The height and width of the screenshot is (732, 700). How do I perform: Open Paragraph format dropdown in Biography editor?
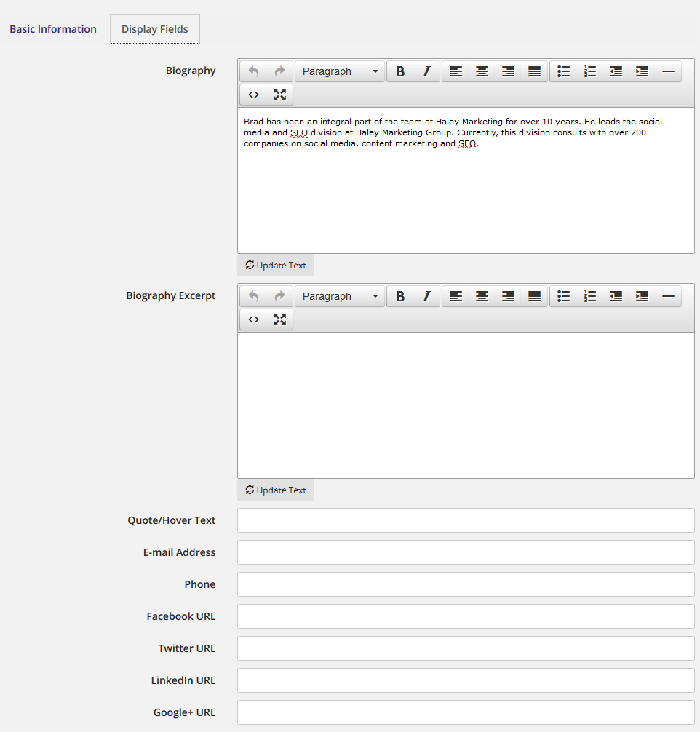click(340, 71)
